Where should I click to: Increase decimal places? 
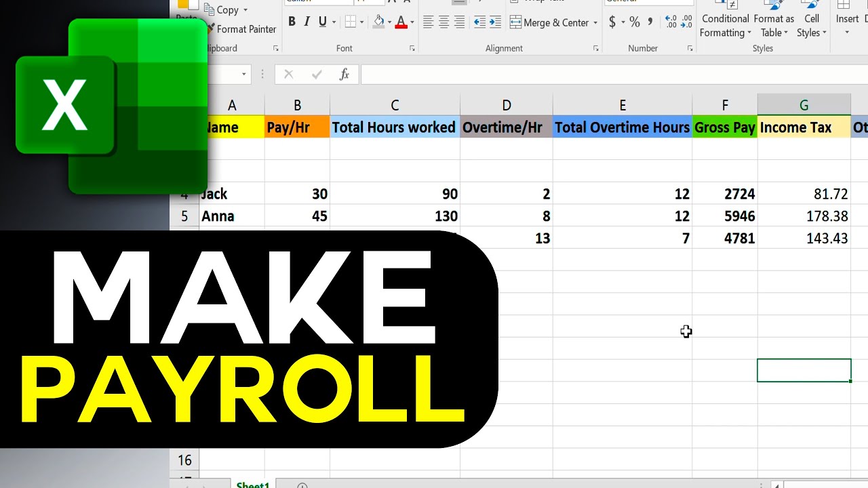[671, 22]
